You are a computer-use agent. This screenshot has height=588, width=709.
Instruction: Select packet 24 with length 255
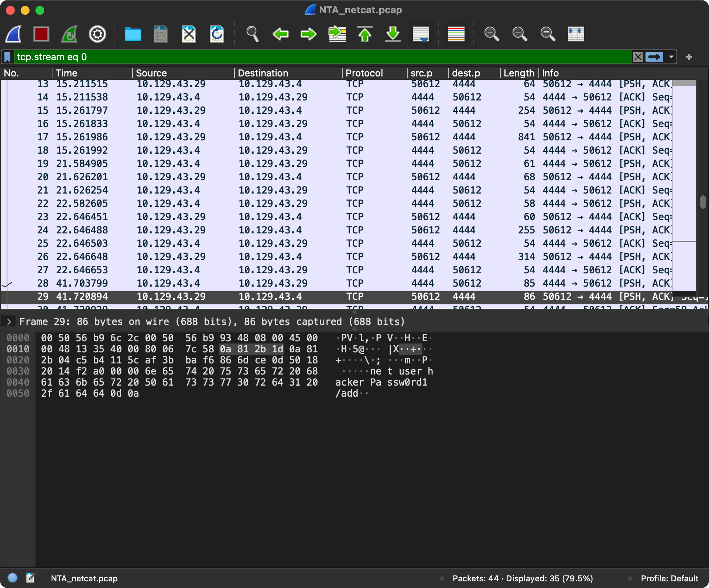pyautogui.click(x=336, y=230)
